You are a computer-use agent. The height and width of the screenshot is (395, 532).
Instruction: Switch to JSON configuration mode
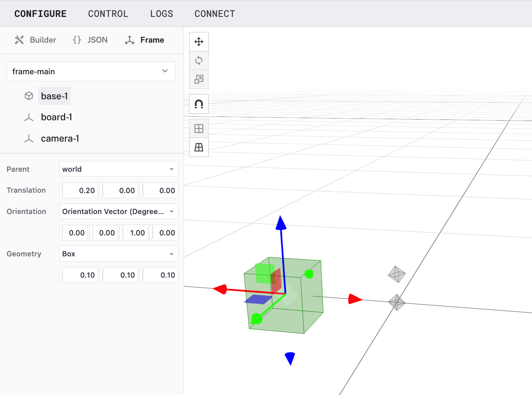[90, 40]
